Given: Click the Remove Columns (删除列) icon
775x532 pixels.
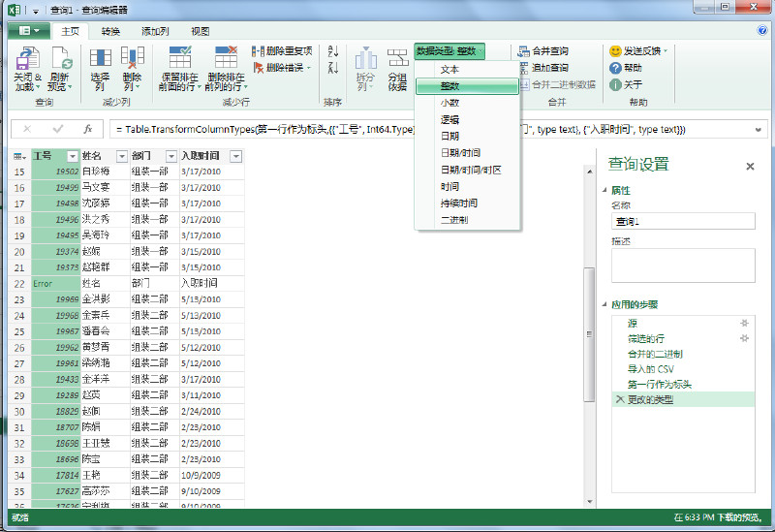Looking at the screenshot, I should click(133, 58).
